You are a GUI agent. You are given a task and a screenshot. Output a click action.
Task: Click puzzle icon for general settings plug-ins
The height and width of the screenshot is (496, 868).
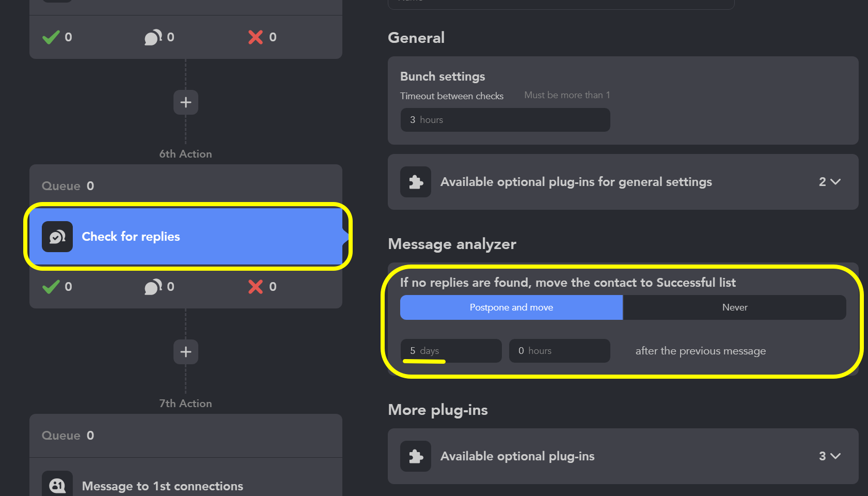coord(416,182)
